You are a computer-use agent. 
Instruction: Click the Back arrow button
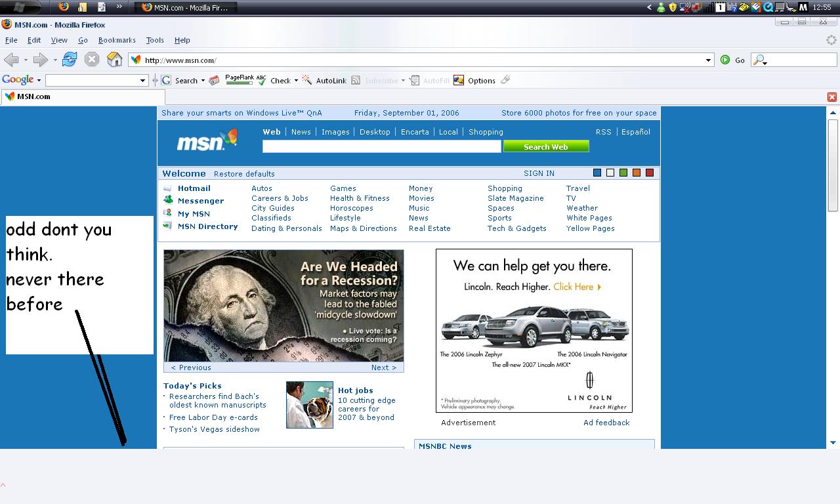(11, 60)
